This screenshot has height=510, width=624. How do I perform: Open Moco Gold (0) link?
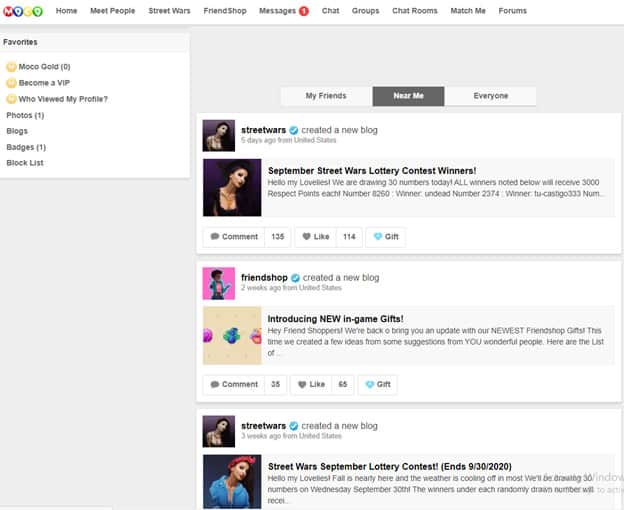tap(45, 67)
